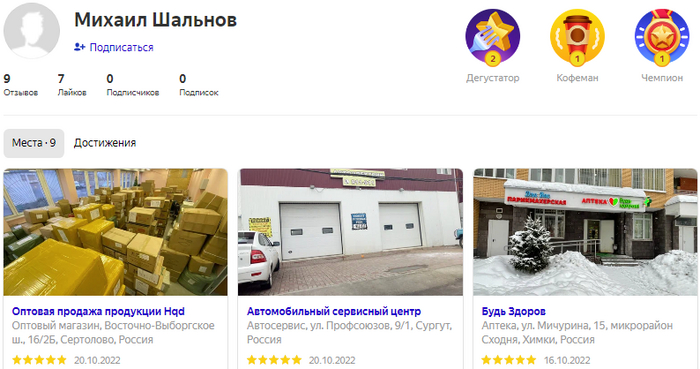Click the add-person icon beside Подписаться

click(x=79, y=47)
